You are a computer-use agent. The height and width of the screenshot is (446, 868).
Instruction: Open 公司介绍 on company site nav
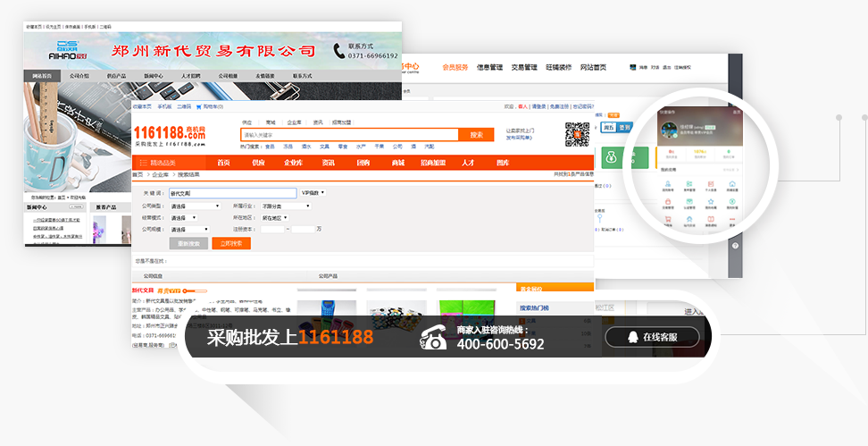[79, 76]
